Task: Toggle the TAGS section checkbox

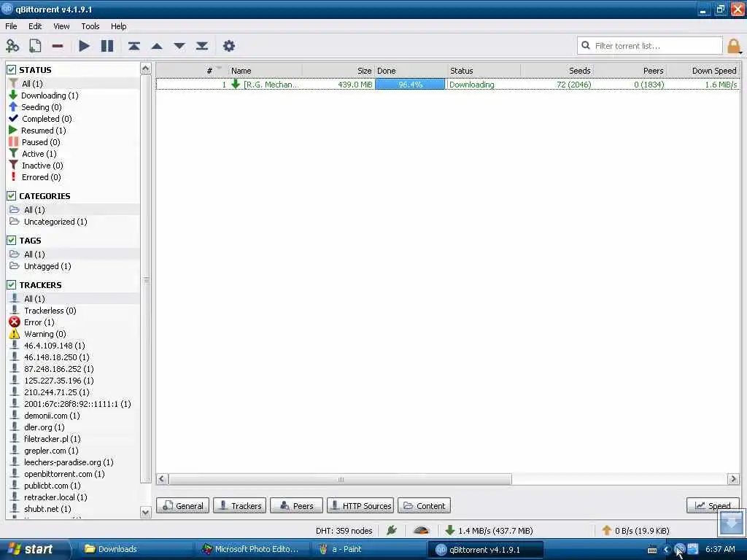Action: point(12,241)
